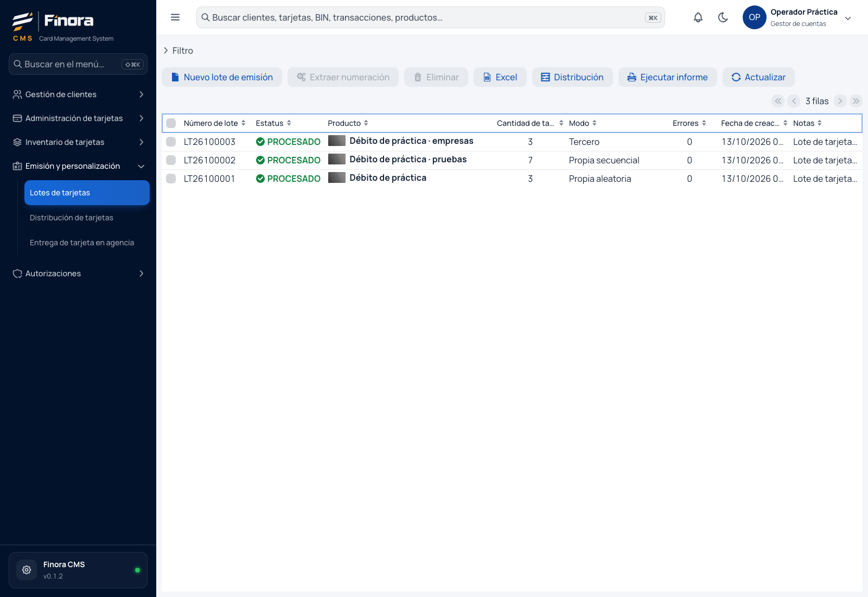This screenshot has width=868, height=597.
Task: Open Lotes de tarjetas menu item
Action: (x=87, y=193)
